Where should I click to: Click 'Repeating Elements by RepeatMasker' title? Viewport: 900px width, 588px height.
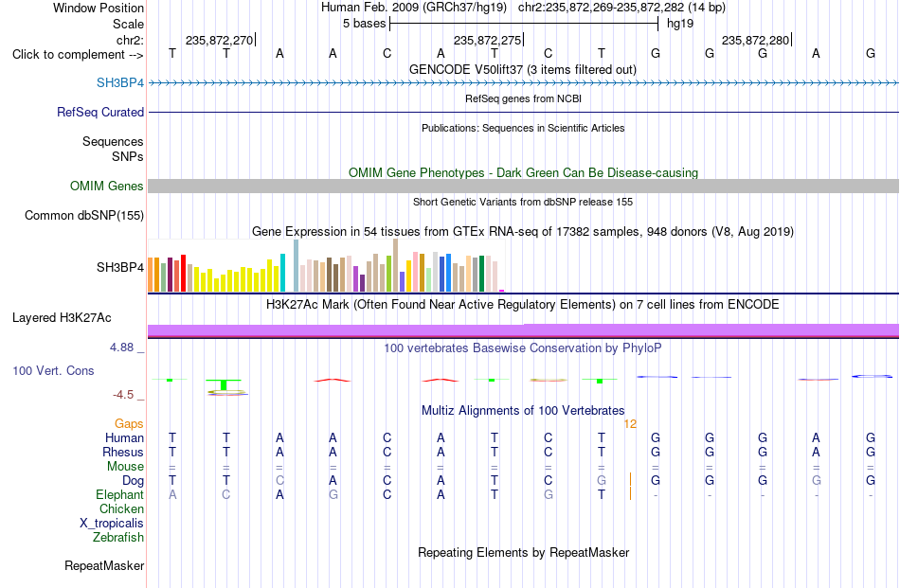click(524, 552)
